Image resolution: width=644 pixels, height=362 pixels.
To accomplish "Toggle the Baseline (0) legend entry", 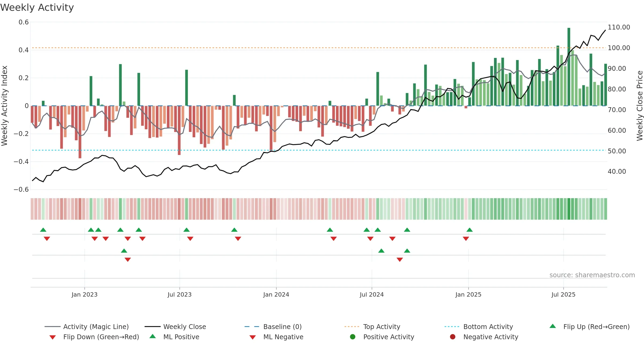I will (x=273, y=327).
